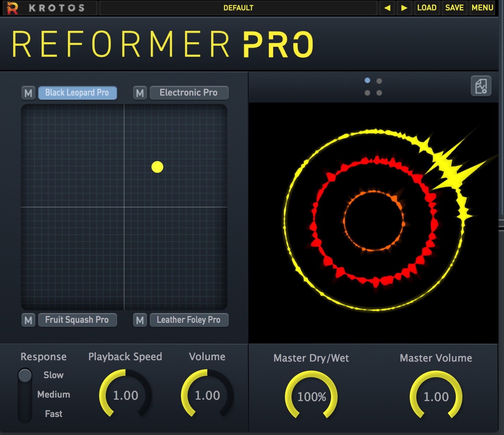Image resolution: width=504 pixels, height=435 pixels.
Task: Mute the Black Leopard Pro library
Action: 28,93
